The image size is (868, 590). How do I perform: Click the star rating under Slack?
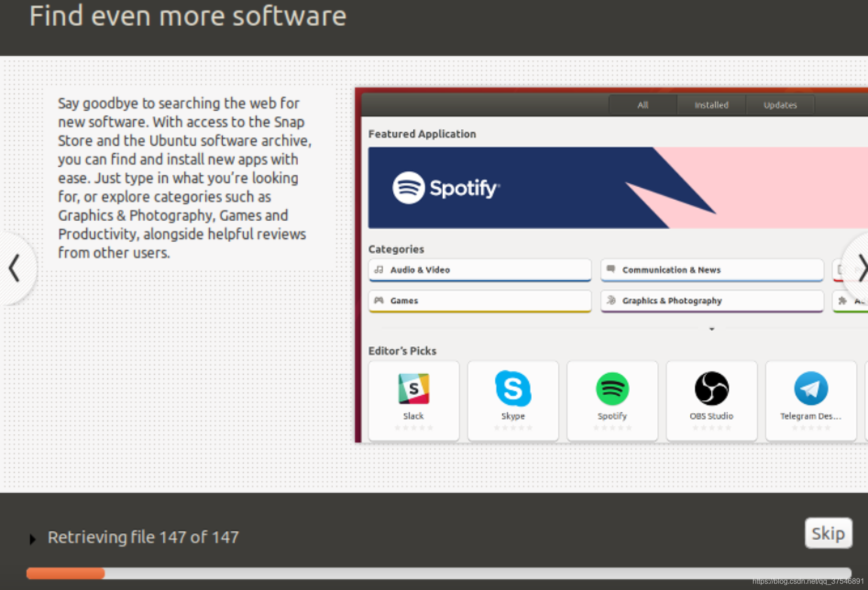click(413, 428)
